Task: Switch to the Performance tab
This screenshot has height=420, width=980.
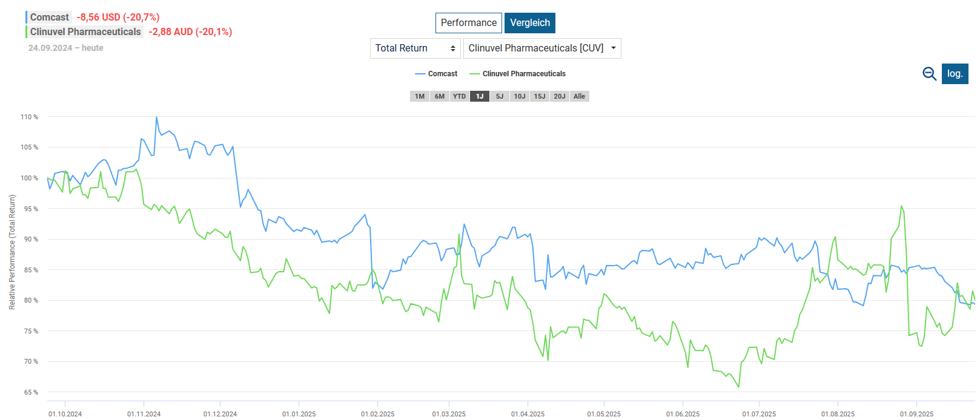Action: pyautogui.click(x=468, y=23)
